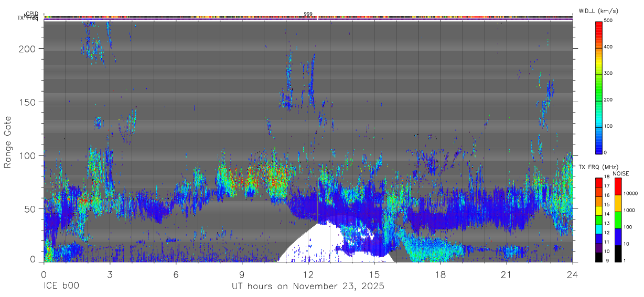Click the 'Range Gate' y-axis title

(x=8, y=142)
